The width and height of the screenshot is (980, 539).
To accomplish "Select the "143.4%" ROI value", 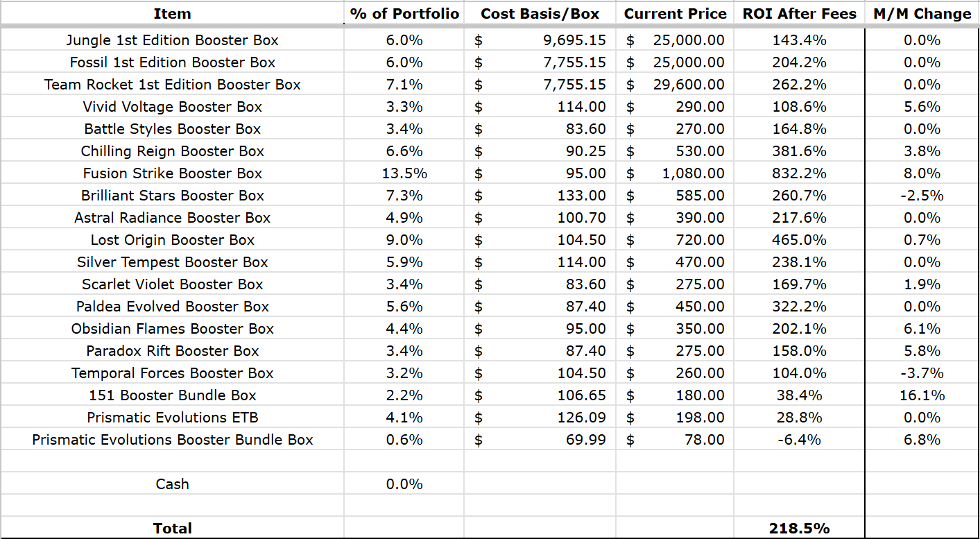I will click(800, 40).
